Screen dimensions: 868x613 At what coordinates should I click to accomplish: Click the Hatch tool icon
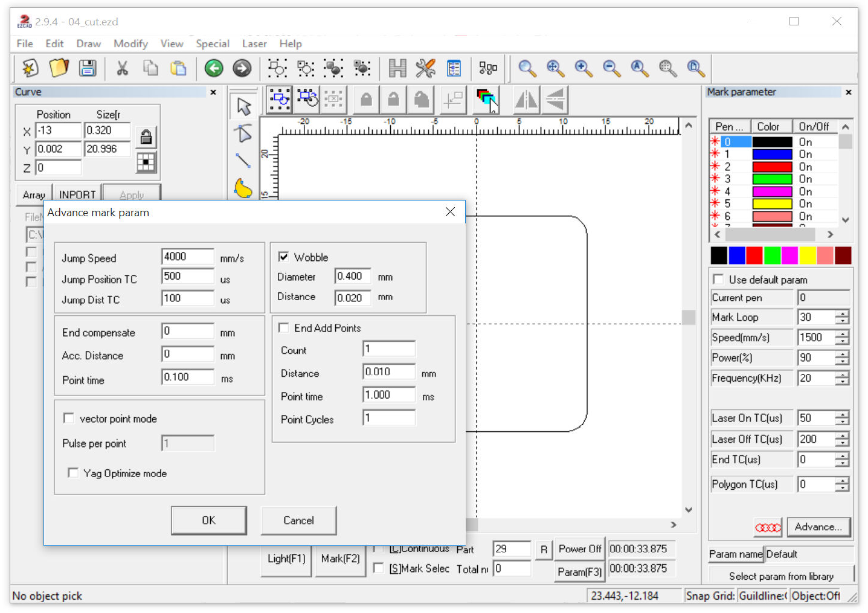pos(397,68)
